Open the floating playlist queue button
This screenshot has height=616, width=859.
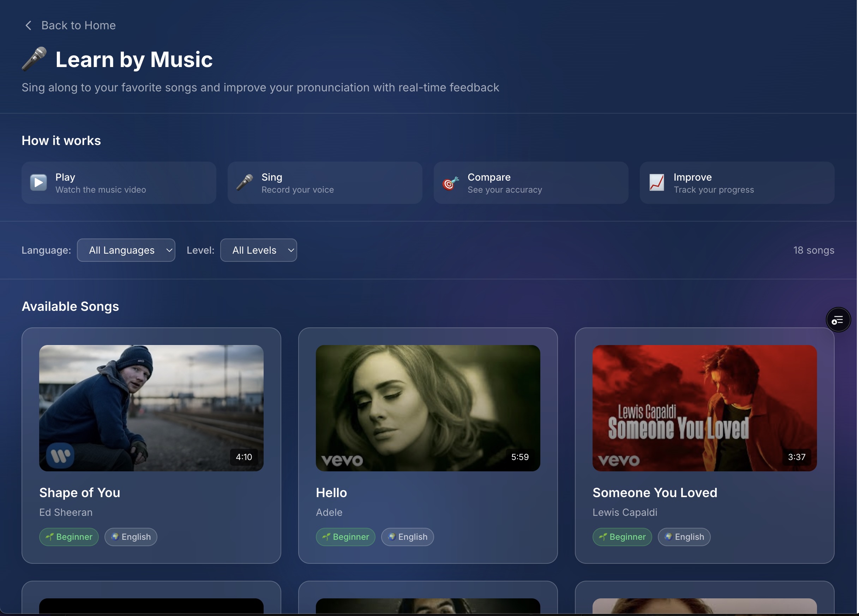tap(838, 320)
